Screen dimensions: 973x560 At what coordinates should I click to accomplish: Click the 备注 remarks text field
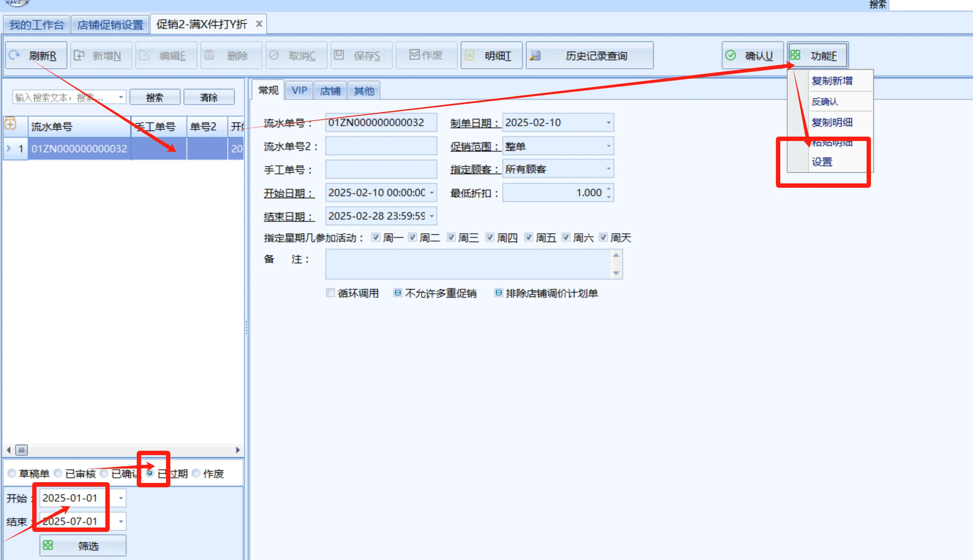(468, 264)
